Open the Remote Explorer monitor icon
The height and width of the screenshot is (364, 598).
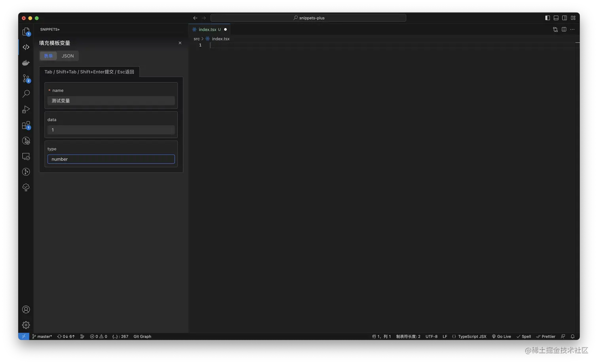[26, 157]
